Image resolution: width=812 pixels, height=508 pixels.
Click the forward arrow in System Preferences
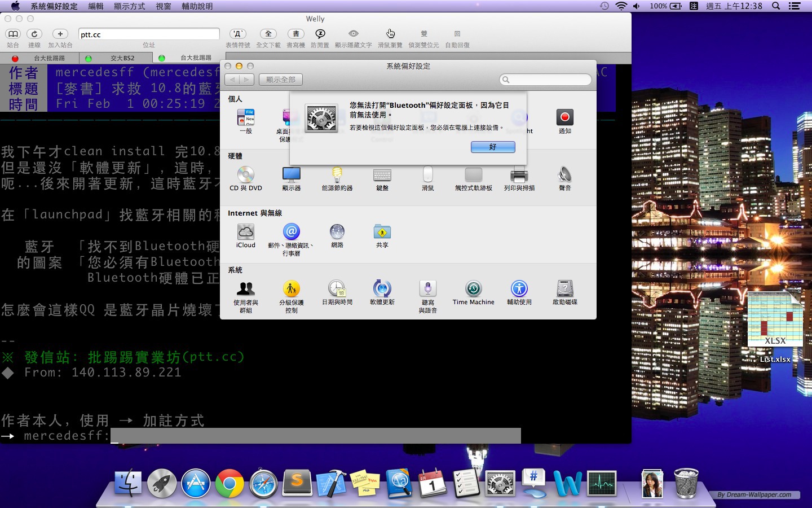(246, 80)
